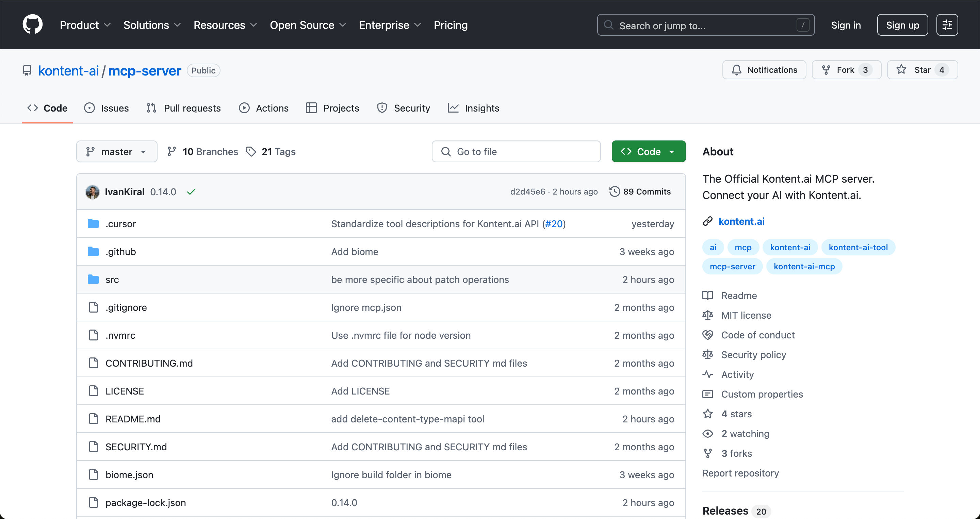Click the Insights graph icon

coord(453,108)
